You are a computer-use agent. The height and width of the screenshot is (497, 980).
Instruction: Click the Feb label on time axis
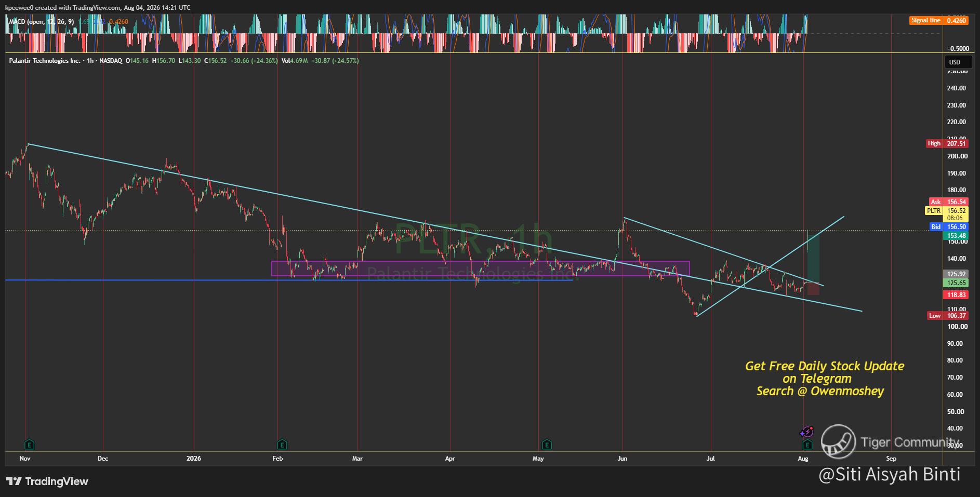[x=277, y=459]
